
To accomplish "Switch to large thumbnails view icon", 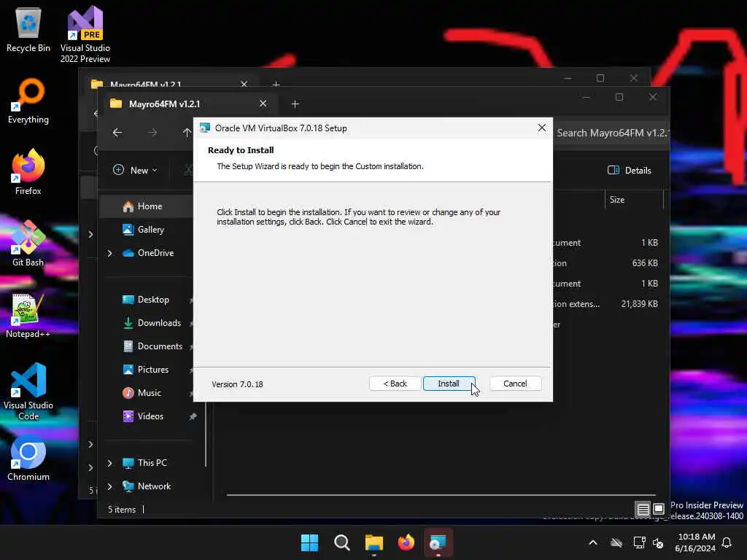I will [x=659, y=510].
